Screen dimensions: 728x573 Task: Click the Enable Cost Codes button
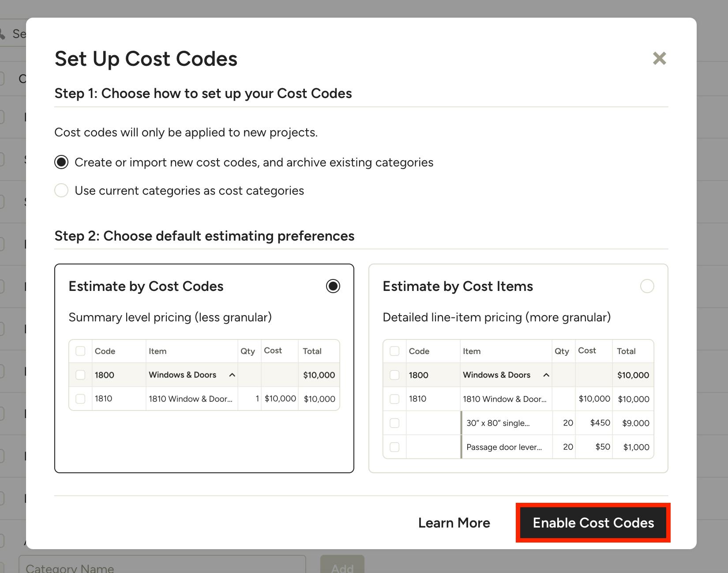pos(593,523)
